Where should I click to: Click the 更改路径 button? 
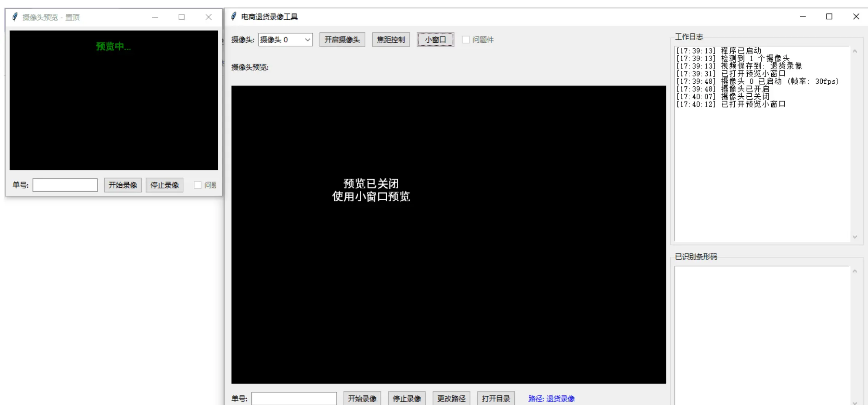pos(451,399)
